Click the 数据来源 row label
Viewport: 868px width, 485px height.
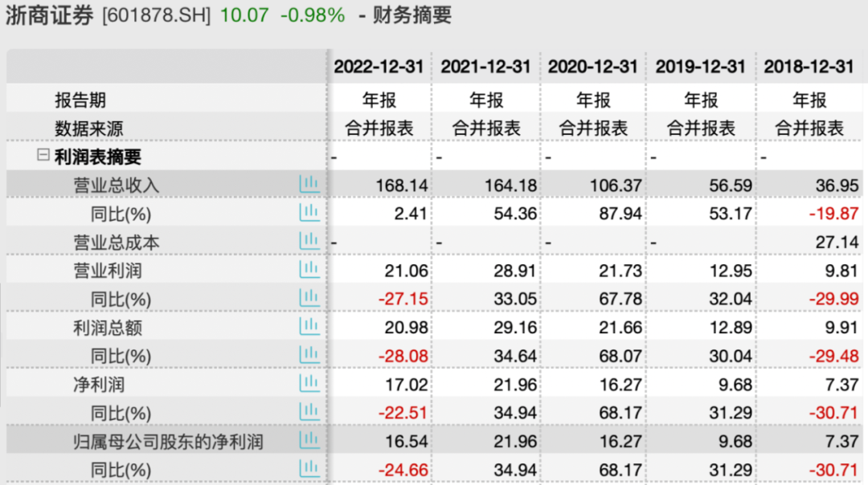[x=88, y=128]
